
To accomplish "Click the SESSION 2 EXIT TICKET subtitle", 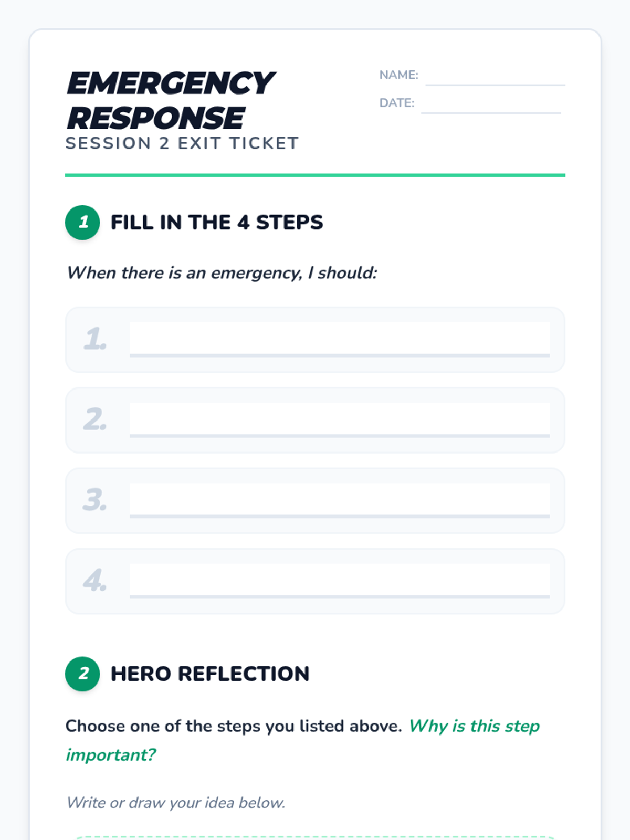I will 182,143.
